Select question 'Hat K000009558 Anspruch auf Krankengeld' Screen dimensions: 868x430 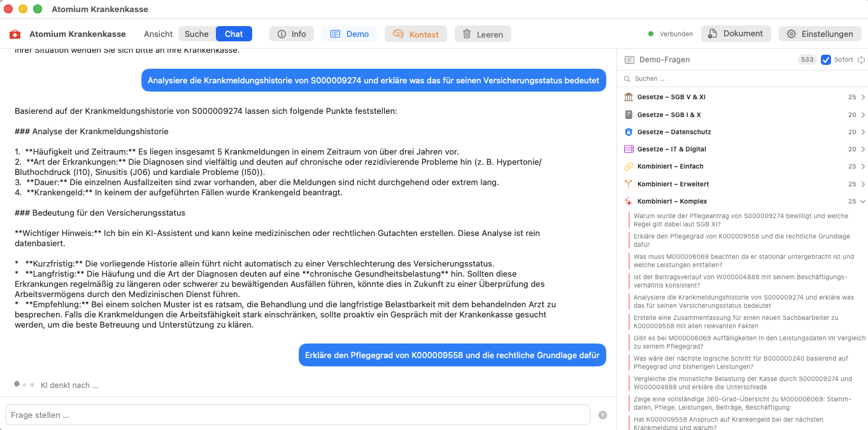click(x=746, y=423)
